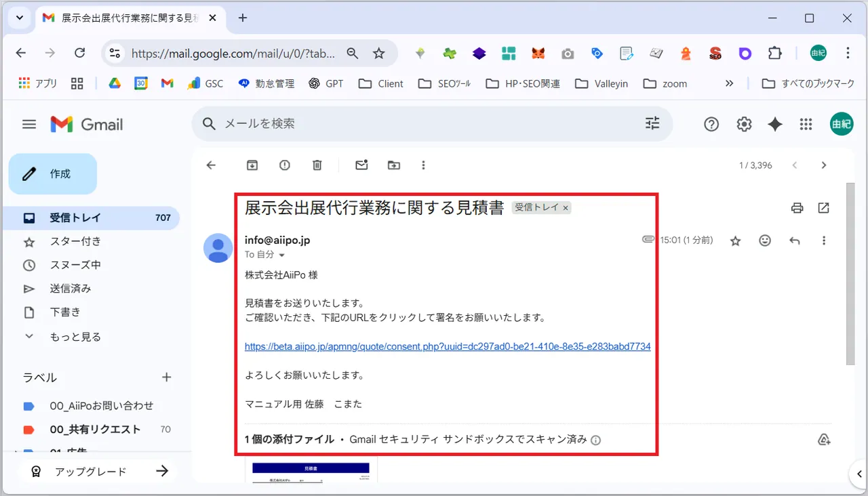Remove the 受信トレイ label chip
The height and width of the screenshot is (496, 868).
[566, 208]
